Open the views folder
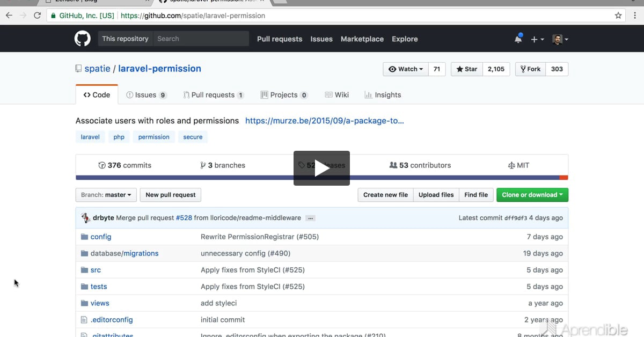The height and width of the screenshot is (337, 644). (100, 303)
